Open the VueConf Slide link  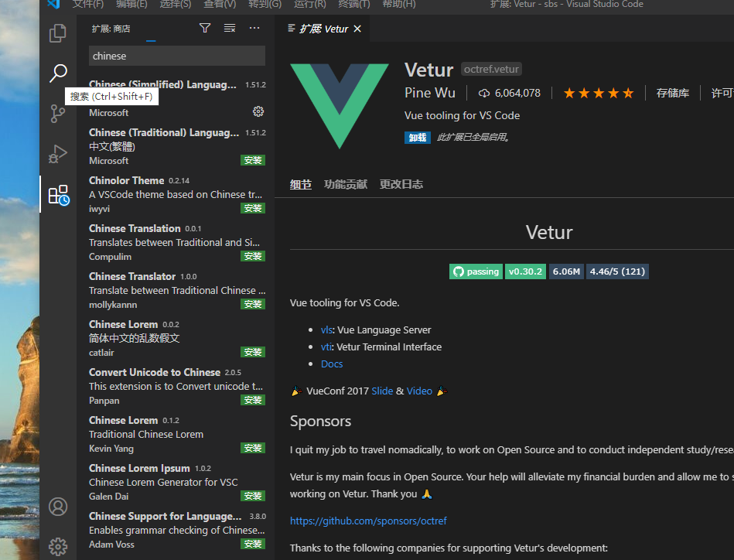point(382,391)
